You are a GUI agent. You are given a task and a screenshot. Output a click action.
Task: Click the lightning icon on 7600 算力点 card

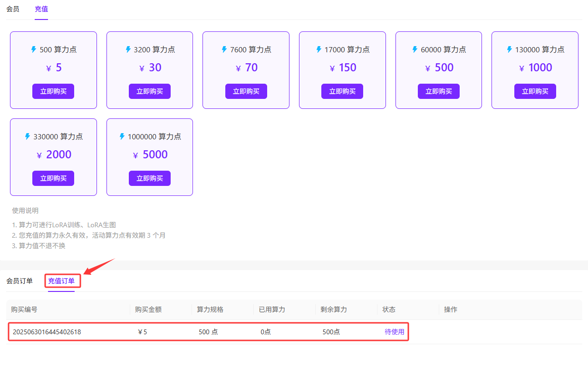pyautogui.click(x=224, y=49)
